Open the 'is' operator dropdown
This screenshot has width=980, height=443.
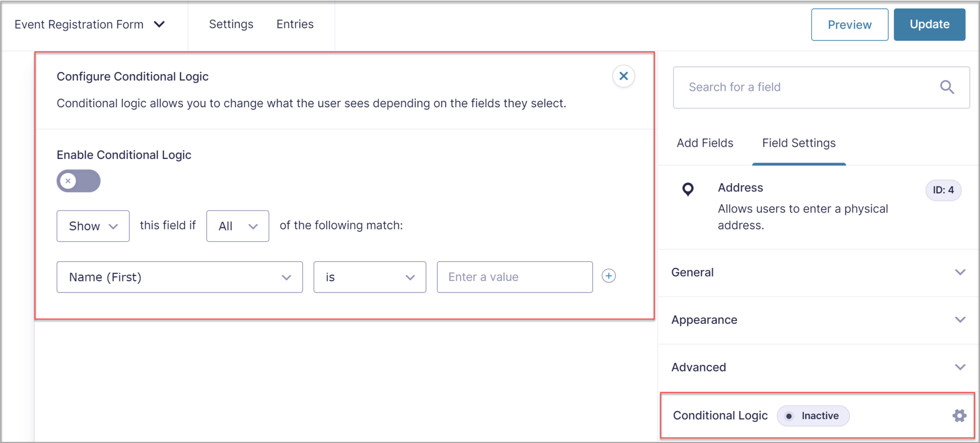click(369, 277)
